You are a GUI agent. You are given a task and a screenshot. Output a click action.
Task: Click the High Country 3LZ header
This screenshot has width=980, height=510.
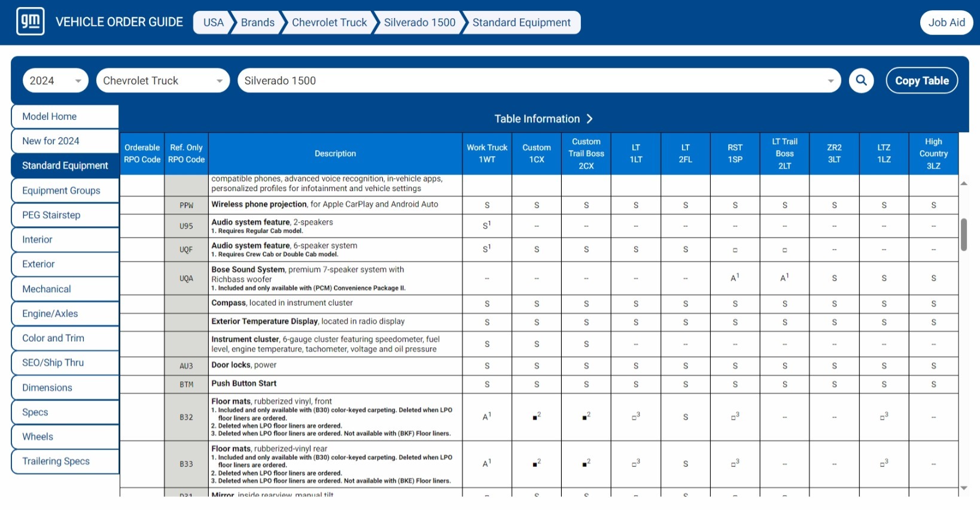point(933,154)
